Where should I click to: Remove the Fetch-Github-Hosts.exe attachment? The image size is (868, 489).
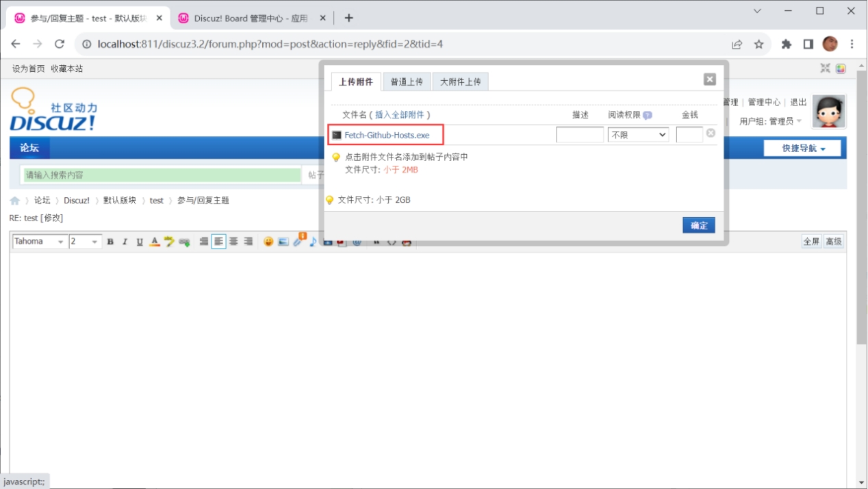(x=711, y=134)
